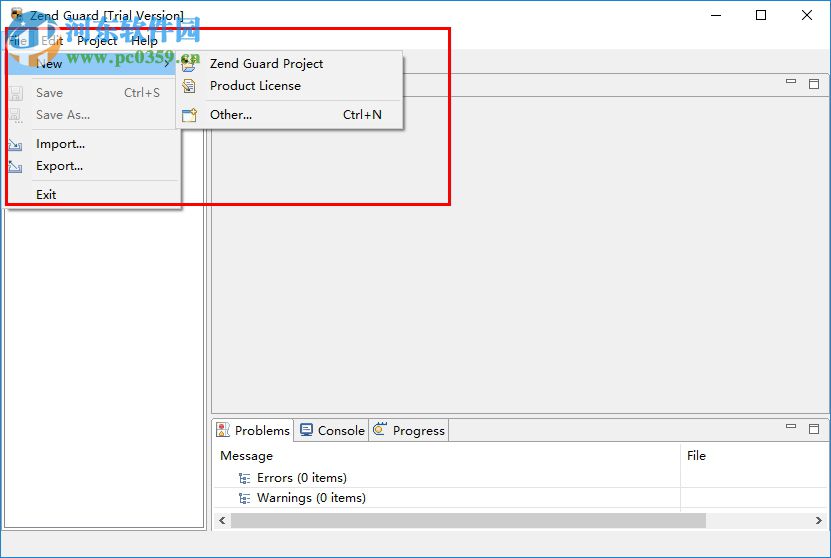This screenshot has height=558, width=831.
Task: Click the New submenu arrow
Action: tap(166, 64)
